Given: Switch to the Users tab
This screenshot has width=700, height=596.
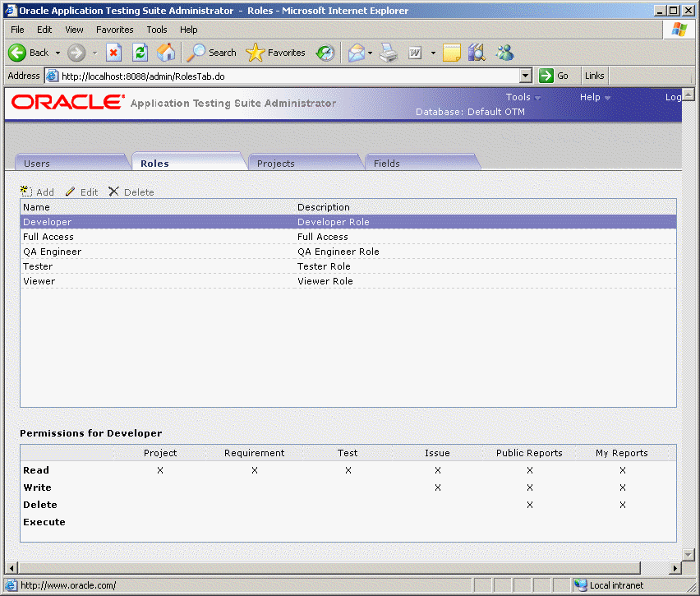Looking at the screenshot, I should [37, 164].
